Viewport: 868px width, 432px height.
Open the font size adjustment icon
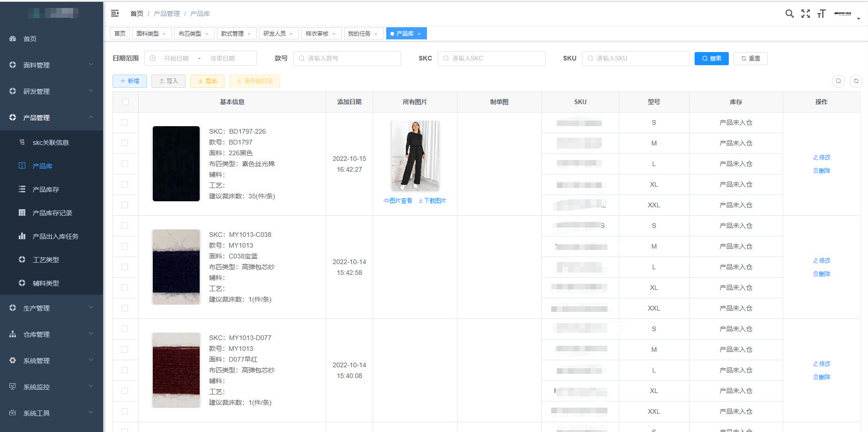[821, 14]
